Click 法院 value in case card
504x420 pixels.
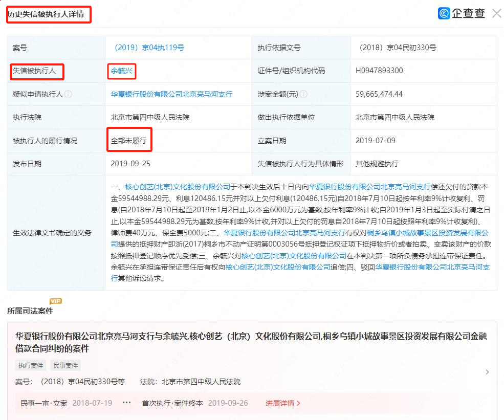(201, 382)
